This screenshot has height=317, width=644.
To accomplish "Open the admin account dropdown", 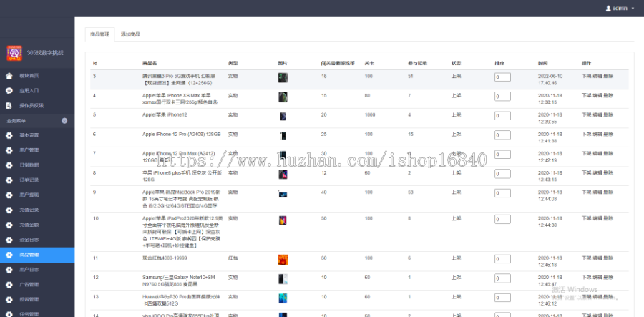I will tap(620, 8).
